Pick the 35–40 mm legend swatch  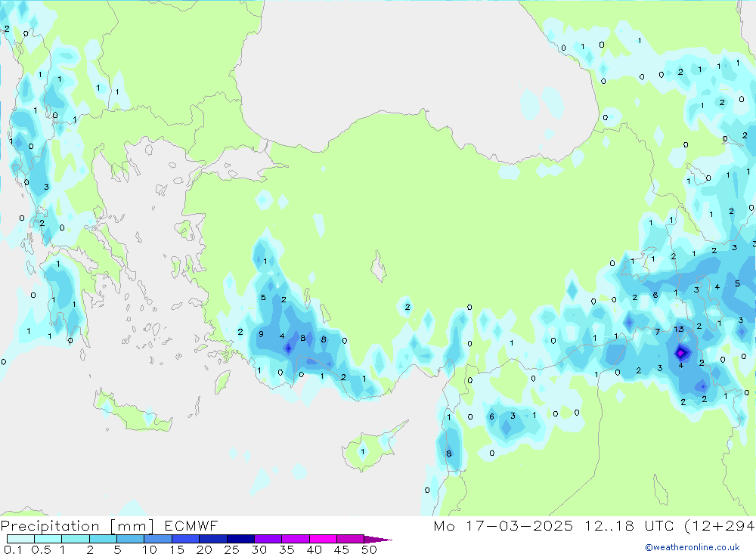pos(295,539)
